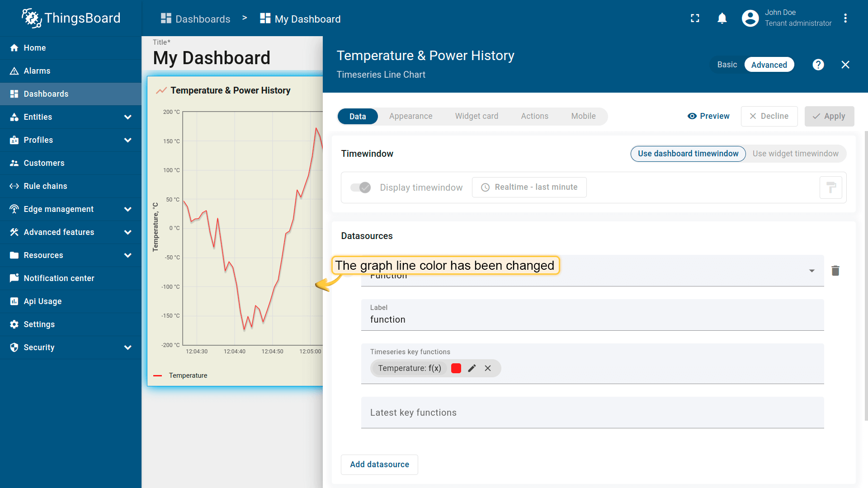Delete the datasource with trash icon
This screenshot has width=868, height=488.
pyautogui.click(x=835, y=271)
